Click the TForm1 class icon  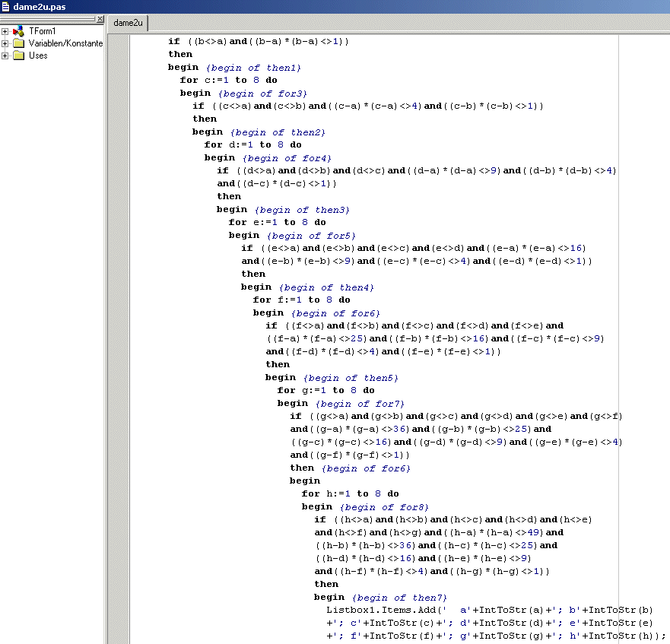coord(18,31)
